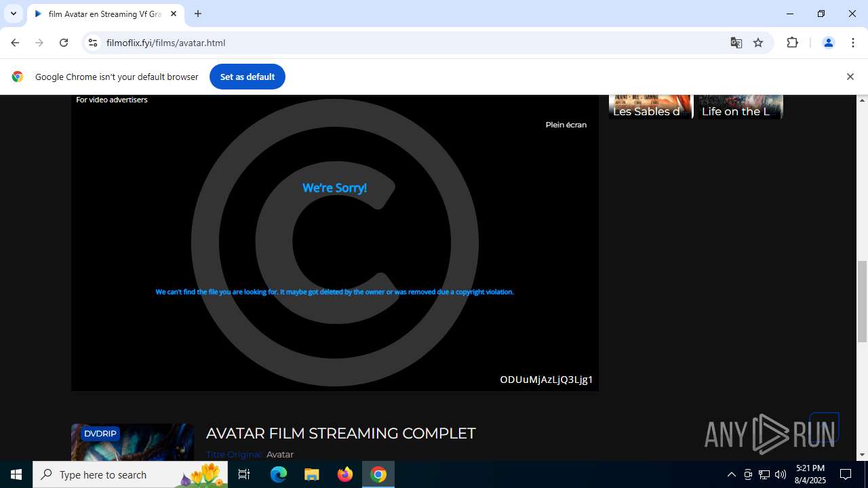Click scrollbar up arrow
This screenshot has height=488, width=868.
[x=863, y=100]
